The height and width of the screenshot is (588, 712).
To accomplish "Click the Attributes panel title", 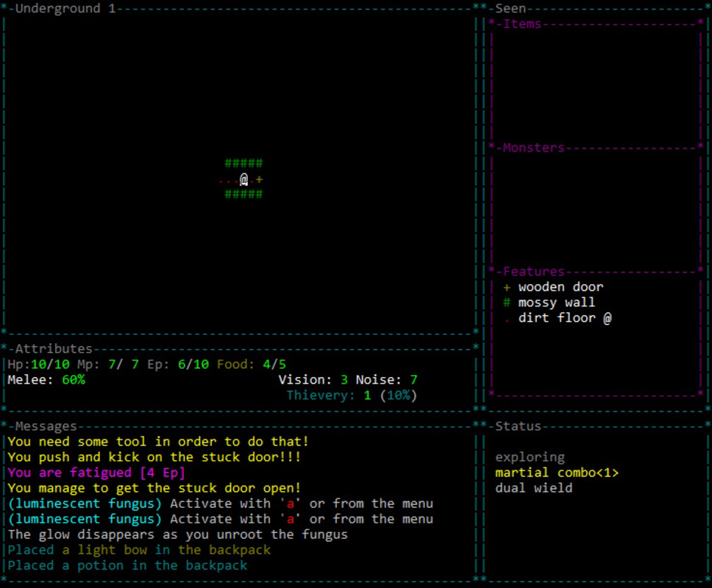I will tap(54, 349).
